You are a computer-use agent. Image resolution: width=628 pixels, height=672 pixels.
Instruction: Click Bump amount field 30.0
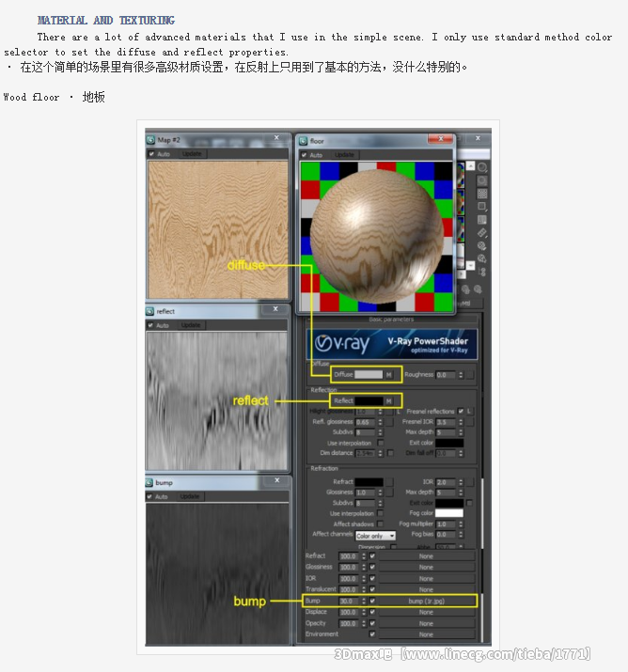[x=349, y=601]
